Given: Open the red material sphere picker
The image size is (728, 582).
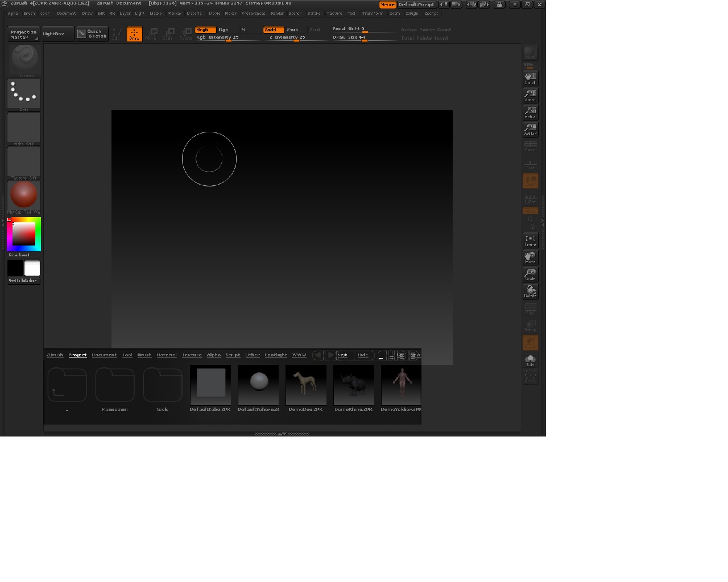Looking at the screenshot, I should pos(24,197).
